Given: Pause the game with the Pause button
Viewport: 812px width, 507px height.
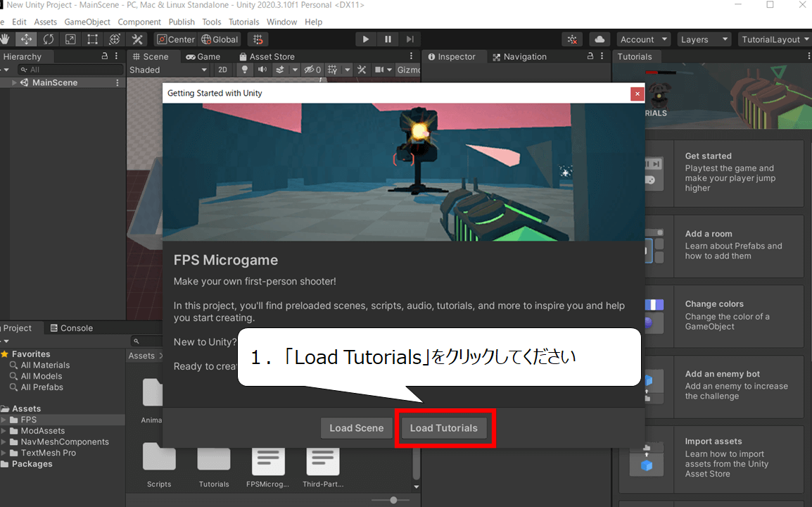Looking at the screenshot, I should [x=388, y=39].
